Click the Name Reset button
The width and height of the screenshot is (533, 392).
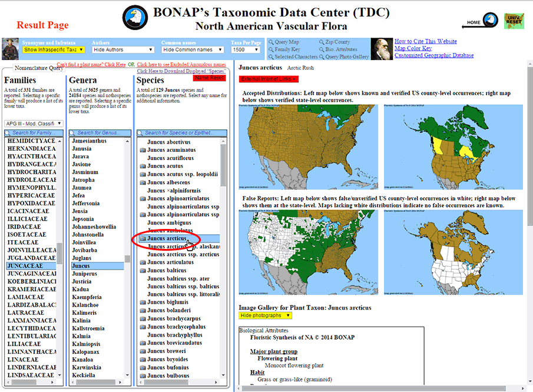pos(210,78)
